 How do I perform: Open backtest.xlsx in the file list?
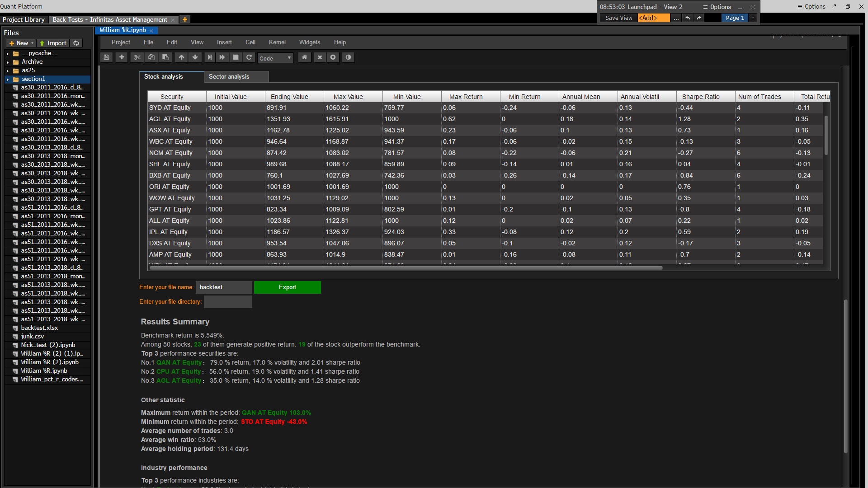[x=39, y=328]
